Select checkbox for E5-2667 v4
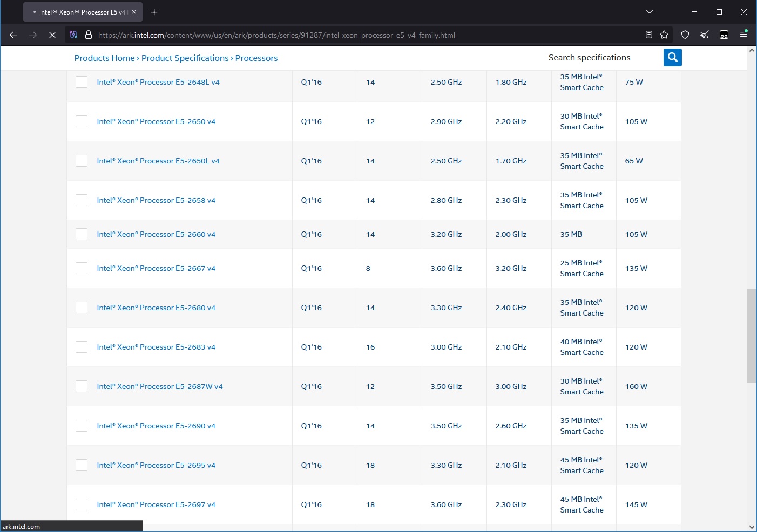Image resolution: width=757 pixels, height=532 pixels. tap(82, 268)
